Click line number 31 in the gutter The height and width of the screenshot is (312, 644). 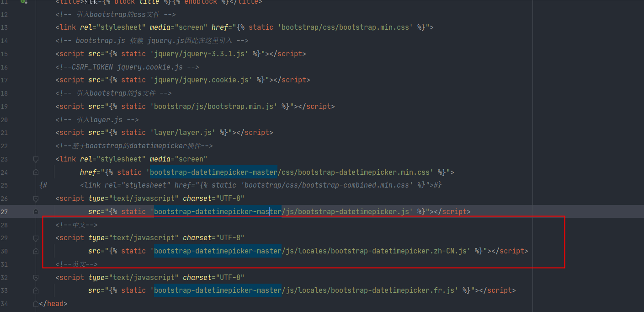coord(4,264)
